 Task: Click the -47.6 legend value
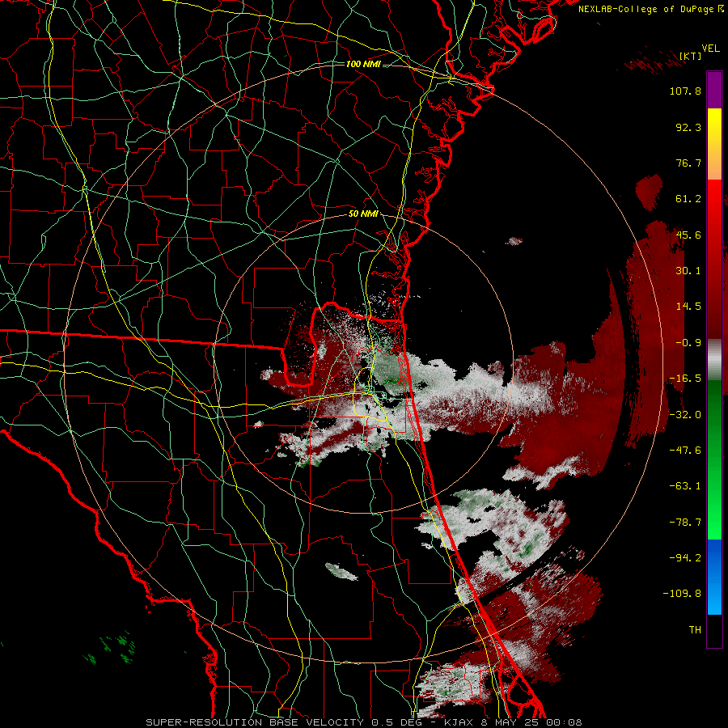[x=685, y=451]
